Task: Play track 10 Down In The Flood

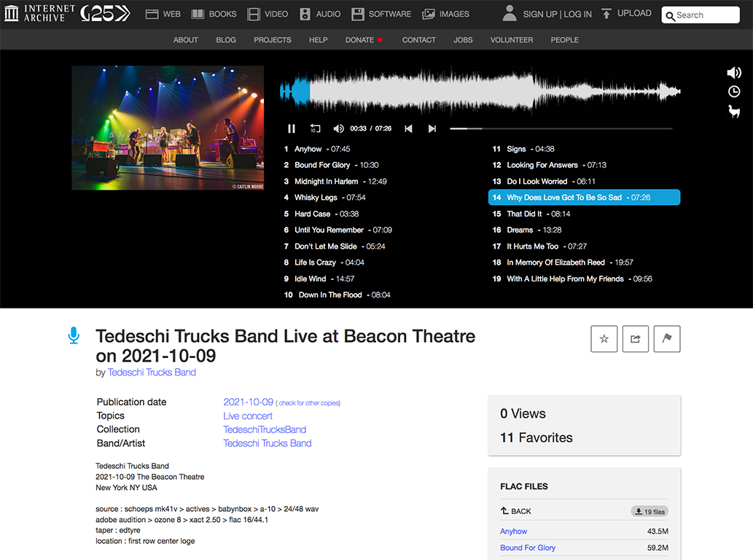Action: [337, 295]
